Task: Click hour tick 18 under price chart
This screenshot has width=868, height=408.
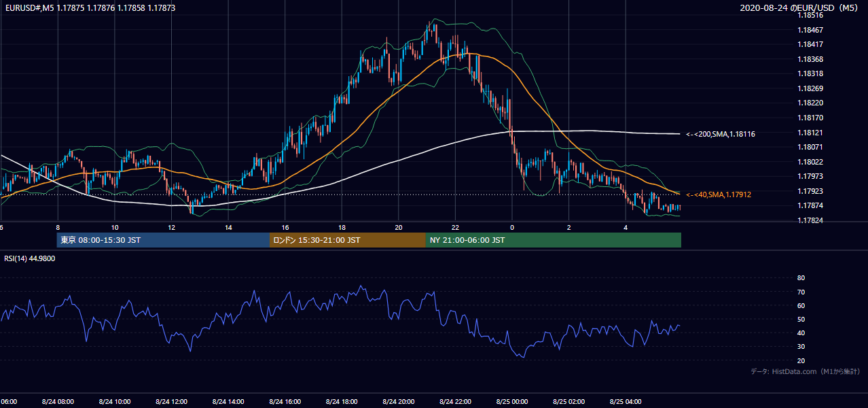Action: click(x=342, y=227)
